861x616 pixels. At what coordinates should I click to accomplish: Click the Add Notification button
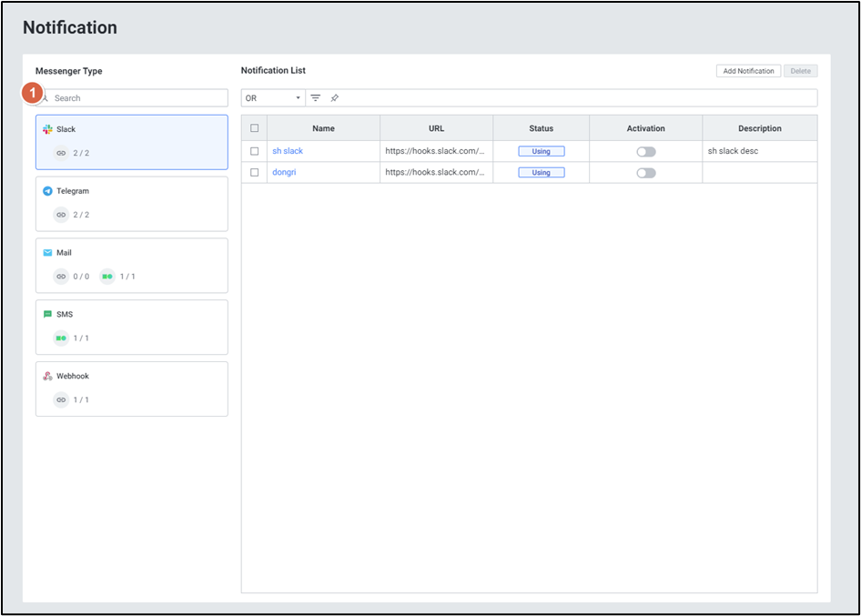point(748,71)
